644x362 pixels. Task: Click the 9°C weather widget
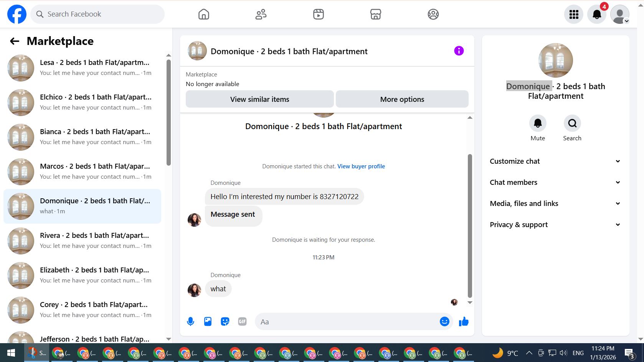point(505,353)
